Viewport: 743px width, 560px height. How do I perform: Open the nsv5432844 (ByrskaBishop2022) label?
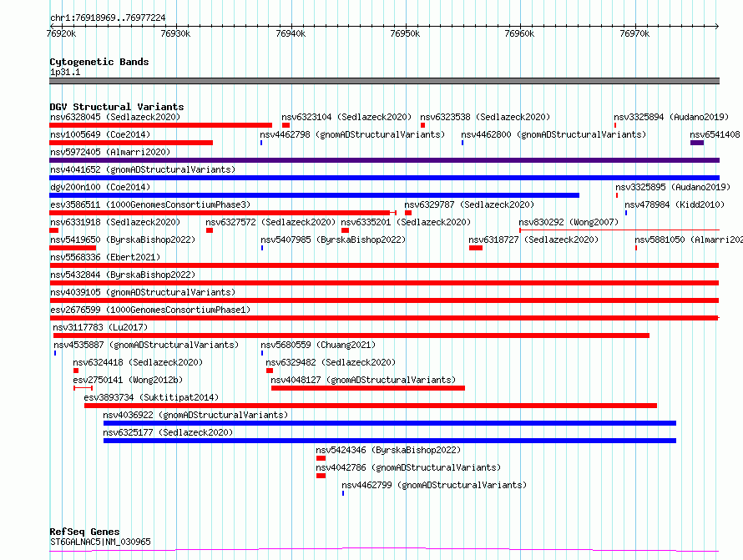click(x=123, y=275)
